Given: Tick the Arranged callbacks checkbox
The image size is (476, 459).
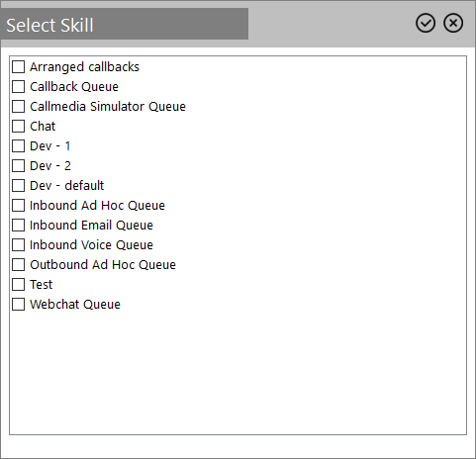Looking at the screenshot, I should coord(18,66).
